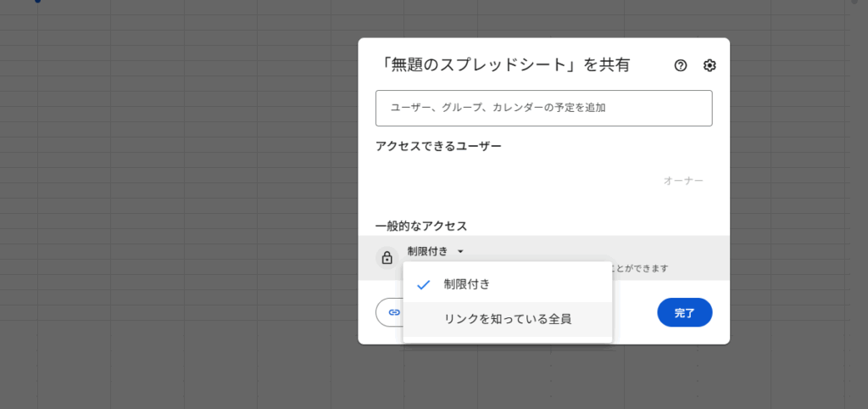The image size is (868, 409).
Task: Click the dropdown arrow next to 制限付き
Action: [x=460, y=251]
